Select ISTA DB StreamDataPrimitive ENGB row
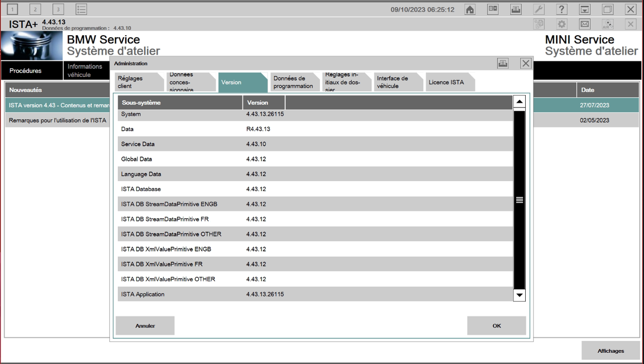 [315, 204]
